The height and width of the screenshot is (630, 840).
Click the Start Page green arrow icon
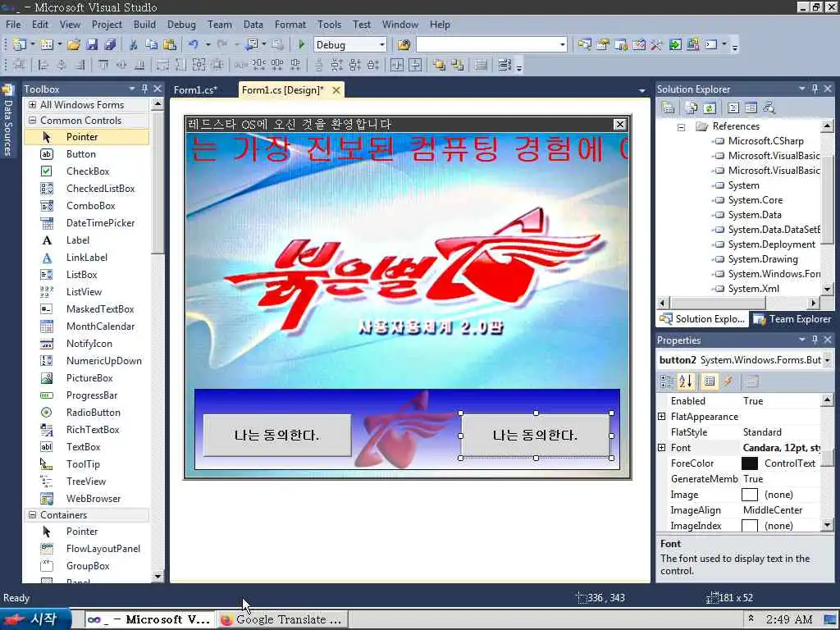(x=675, y=45)
